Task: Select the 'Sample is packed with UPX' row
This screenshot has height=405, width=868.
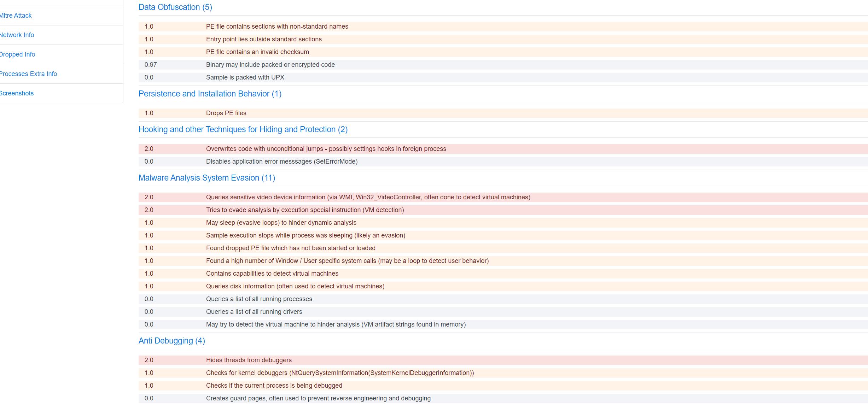Action: [245, 77]
